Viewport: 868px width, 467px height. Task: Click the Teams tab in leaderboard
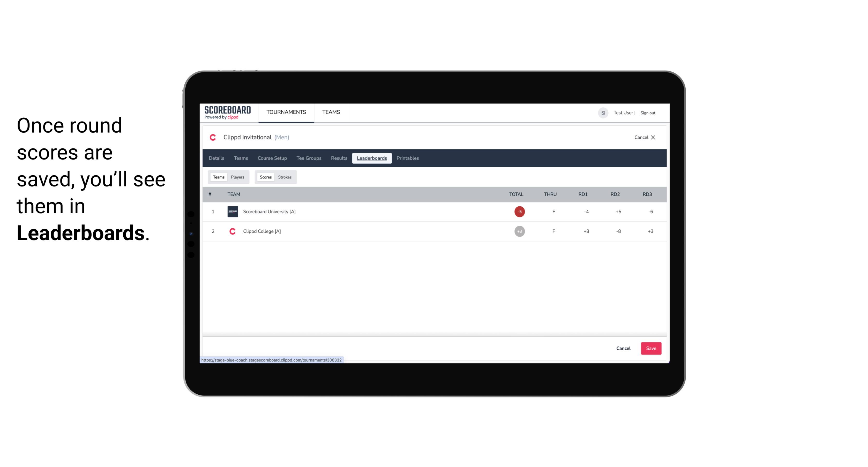tap(218, 177)
